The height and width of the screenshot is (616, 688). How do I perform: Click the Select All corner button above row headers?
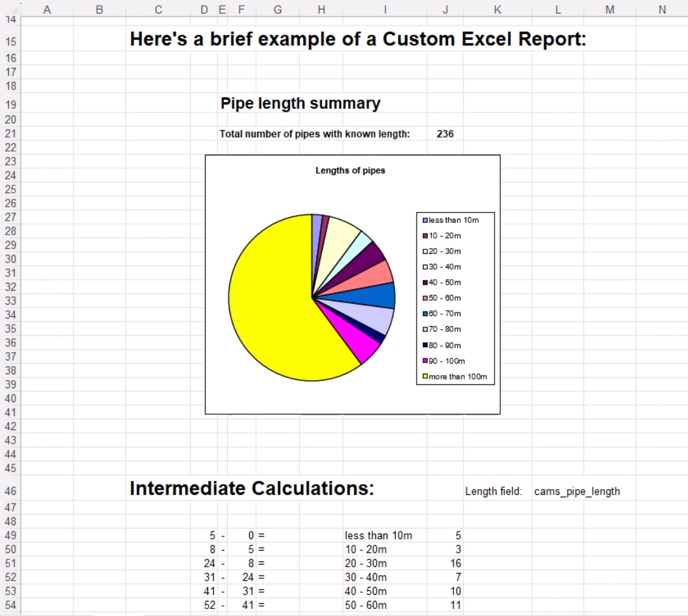coord(13,10)
